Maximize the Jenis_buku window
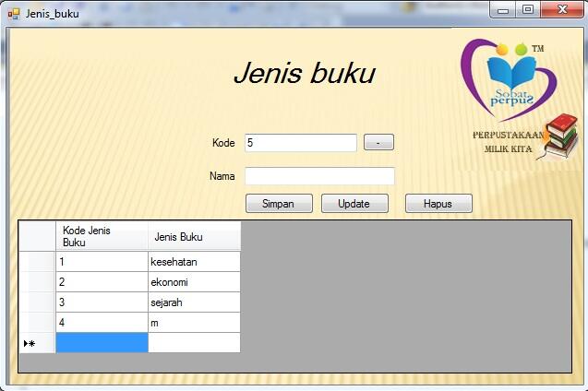588x391 pixels. [x=528, y=10]
